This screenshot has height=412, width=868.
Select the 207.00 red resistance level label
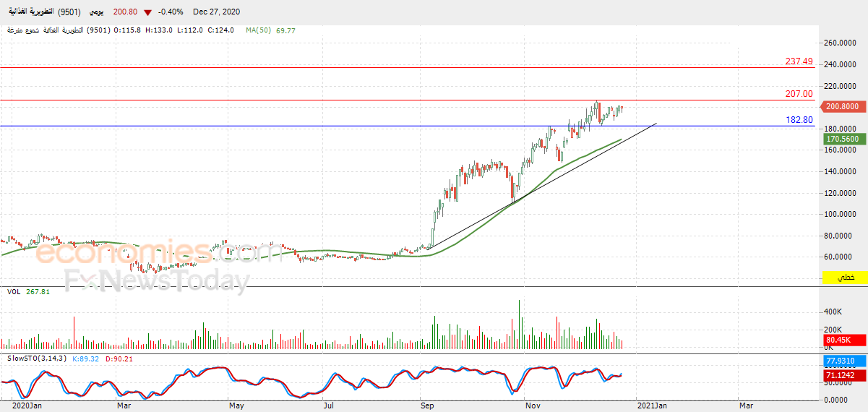799,94
